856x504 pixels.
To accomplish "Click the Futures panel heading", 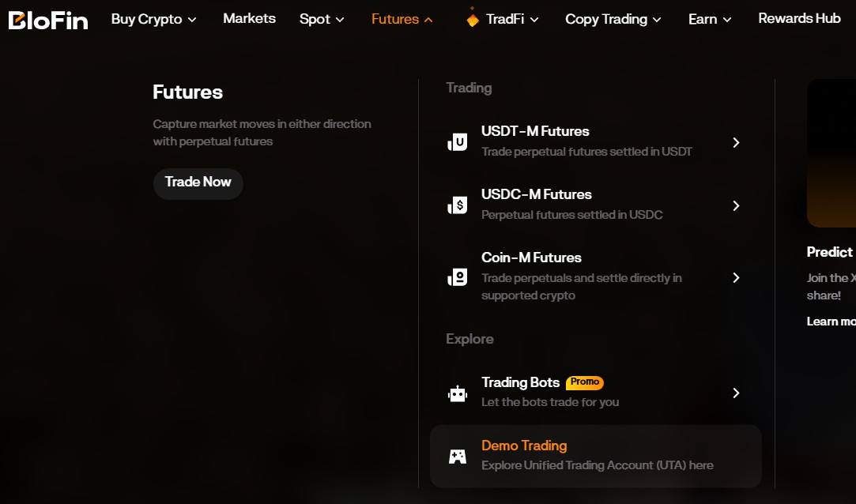I will [188, 92].
